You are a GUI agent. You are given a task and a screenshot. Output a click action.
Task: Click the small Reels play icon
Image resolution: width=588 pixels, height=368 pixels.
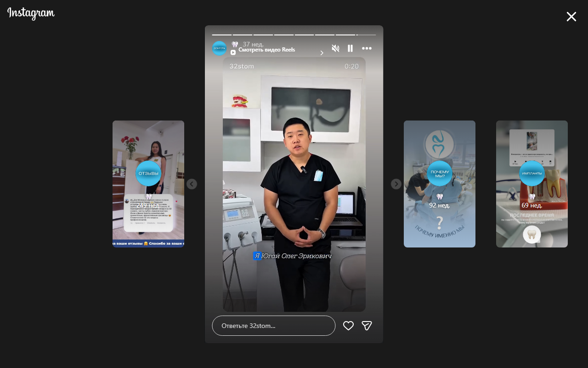tap(233, 52)
